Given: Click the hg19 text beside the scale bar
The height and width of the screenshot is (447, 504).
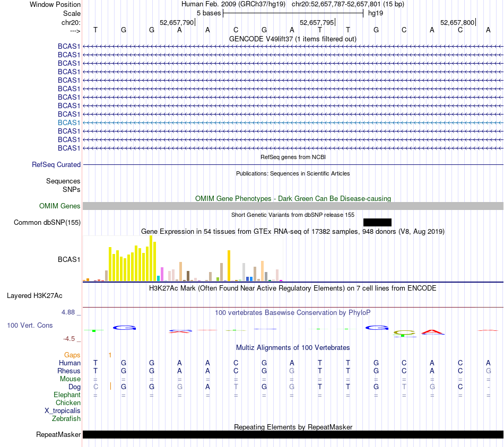Looking at the screenshot, I should point(376,13).
